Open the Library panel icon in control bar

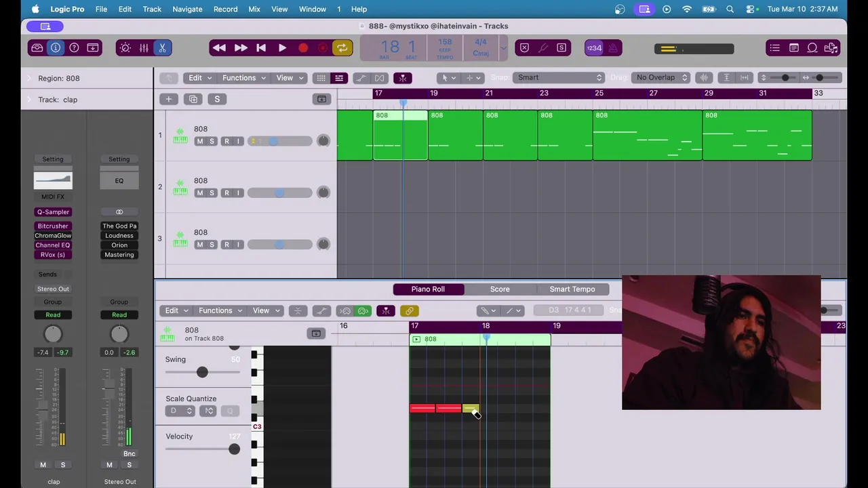coord(37,48)
